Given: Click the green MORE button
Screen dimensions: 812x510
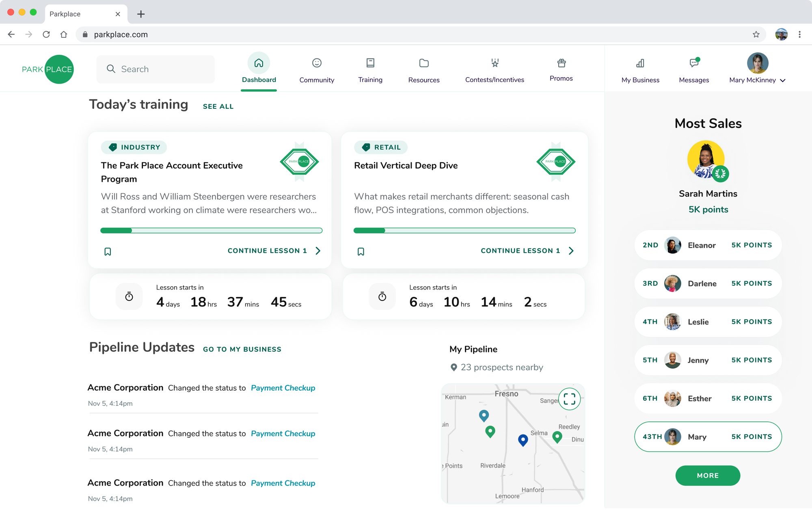Looking at the screenshot, I should (708, 475).
